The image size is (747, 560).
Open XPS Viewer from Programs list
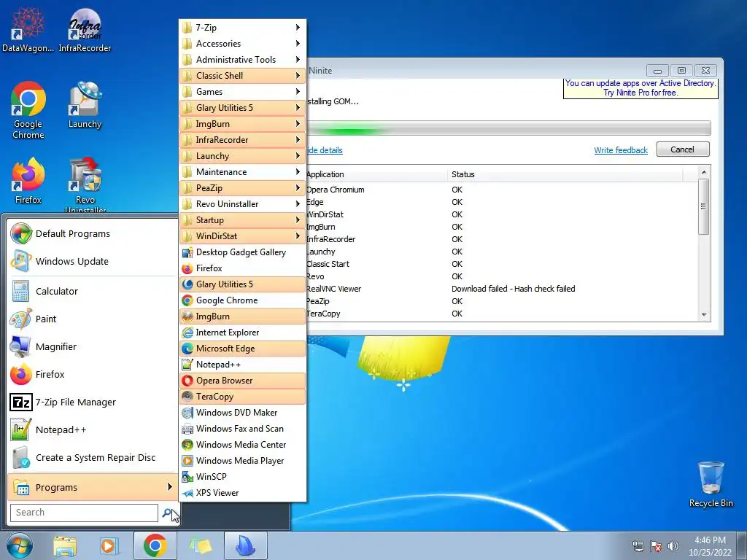pyautogui.click(x=242, y=493)
